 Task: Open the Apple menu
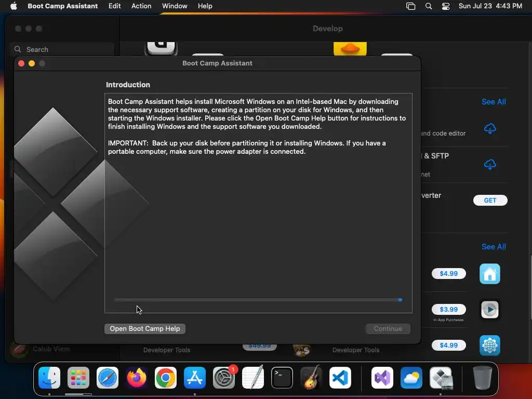pyautogui.click(x=14, y=6)
